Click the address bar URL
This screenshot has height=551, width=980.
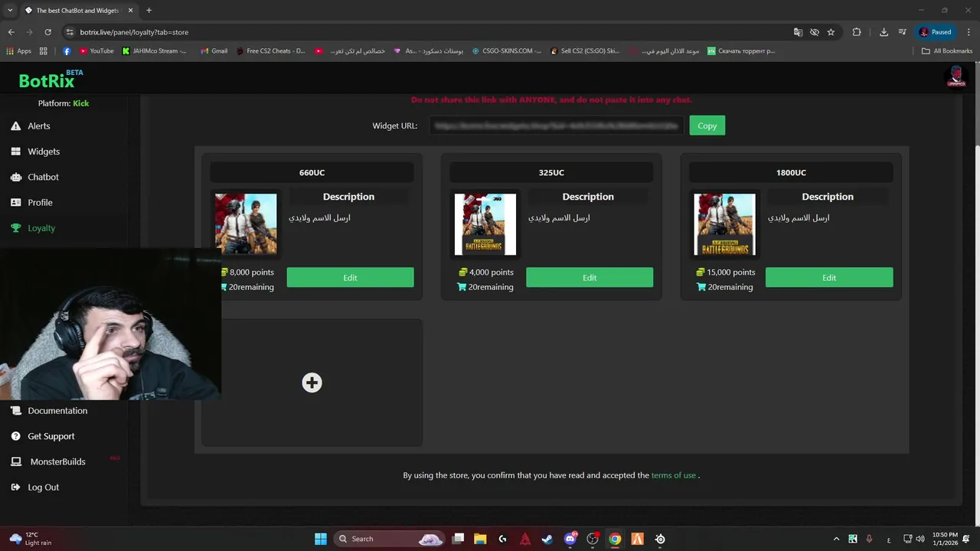(x=134, y=32)
